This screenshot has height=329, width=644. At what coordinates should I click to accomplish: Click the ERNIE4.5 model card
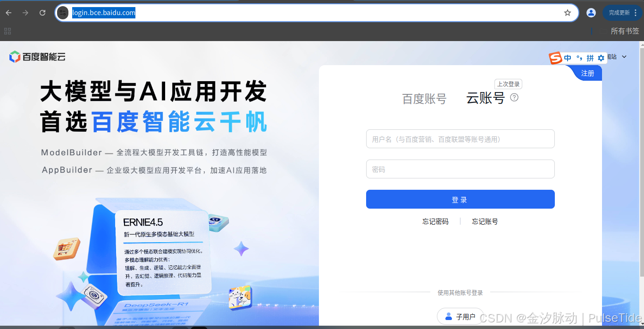pyautogui.click(x=163, y=253)
